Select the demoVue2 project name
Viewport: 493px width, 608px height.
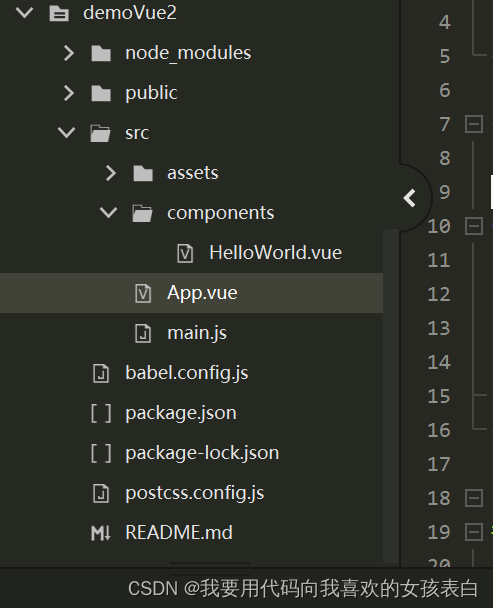point(130,12)
